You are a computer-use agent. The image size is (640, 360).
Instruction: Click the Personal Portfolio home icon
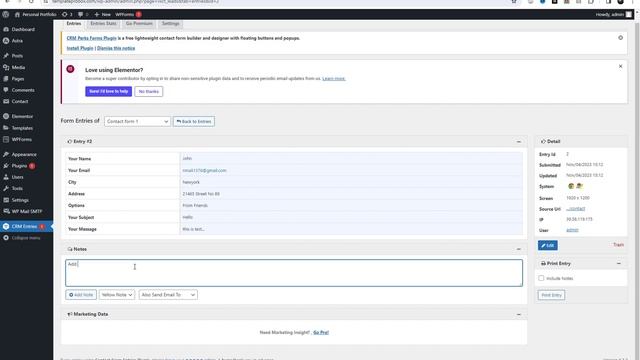tap(17, 14)
